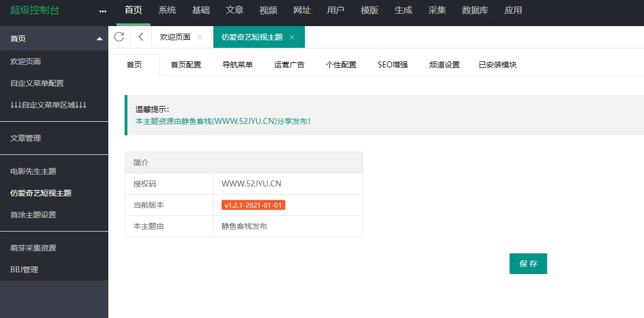Close the 欢迎页面 tab
The height and width of the screenshot is (318, 644).
200,38
